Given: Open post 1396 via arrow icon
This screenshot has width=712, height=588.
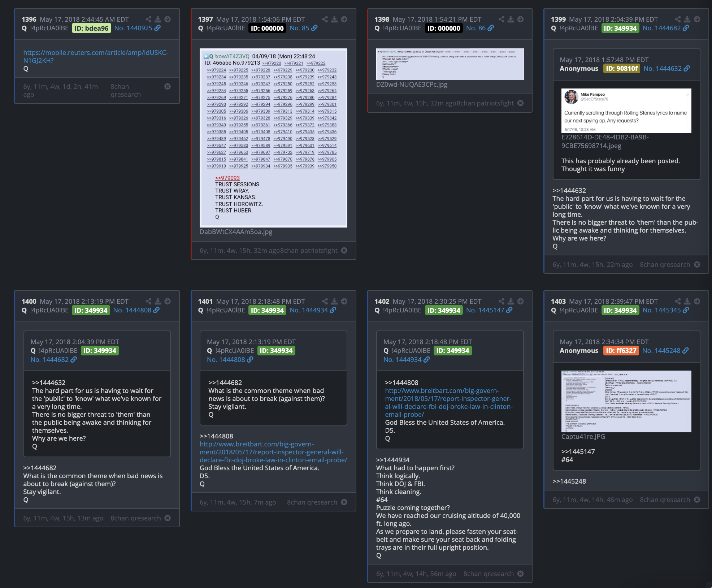Looking at the screenshot, I should pyautogui.click(x=168, y=20).
